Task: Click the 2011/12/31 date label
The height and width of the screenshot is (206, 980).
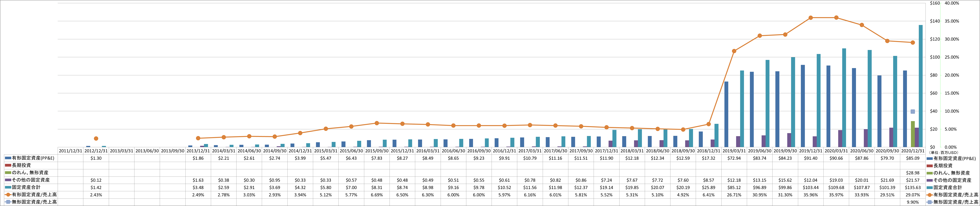Action: [x=70, y=151]
